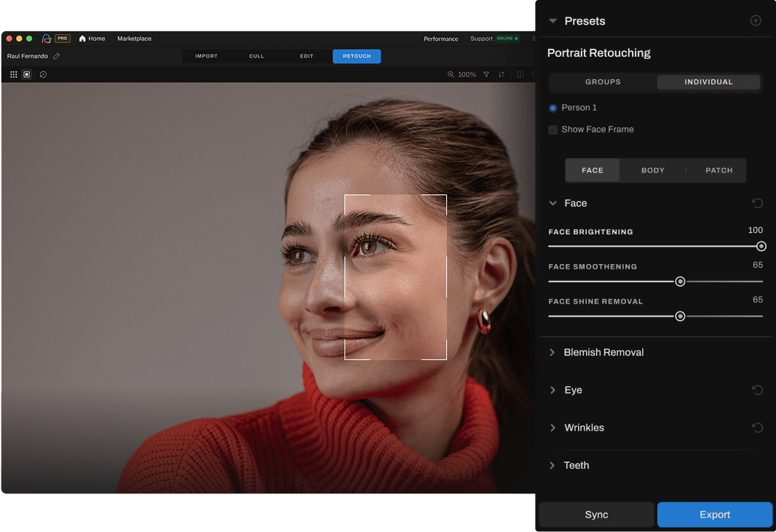Reset the Face section settings
This screenshot has width=776, height=532.
(757, 203)
